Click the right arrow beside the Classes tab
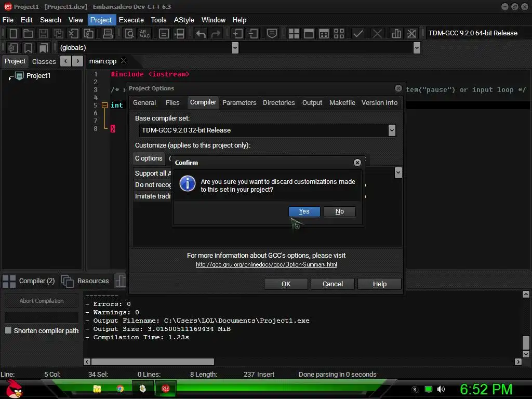The image size is (532, 399). click(x=78, y=61)
